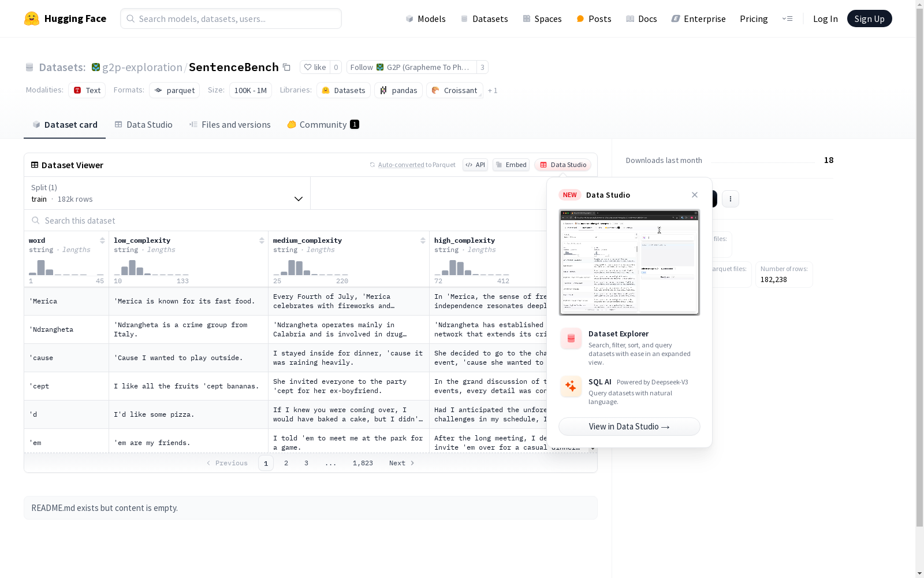
Task: Like the SentenceBench dataset
Action: pyautogui.click(x=315, y=67)
